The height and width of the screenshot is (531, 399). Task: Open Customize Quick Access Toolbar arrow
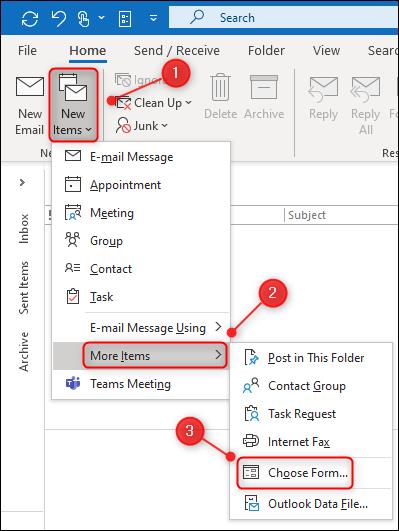click(x=153, y=18)
